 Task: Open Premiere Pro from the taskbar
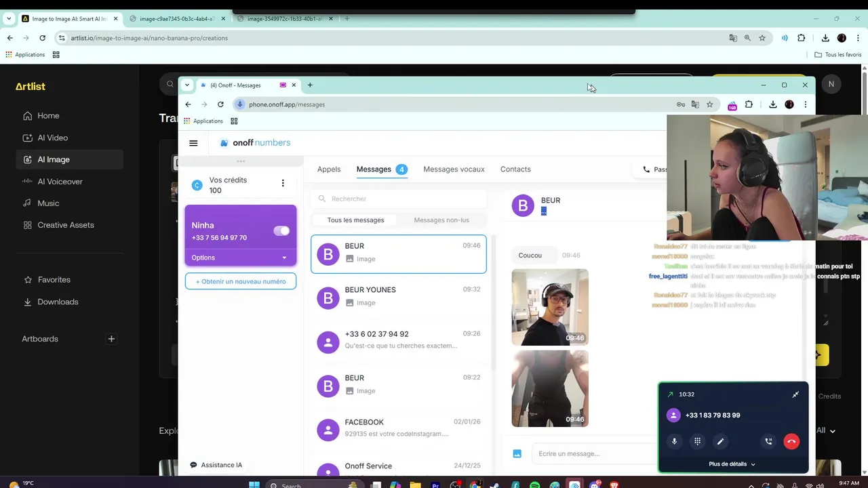pyautogui.click(x=435, y=485)
